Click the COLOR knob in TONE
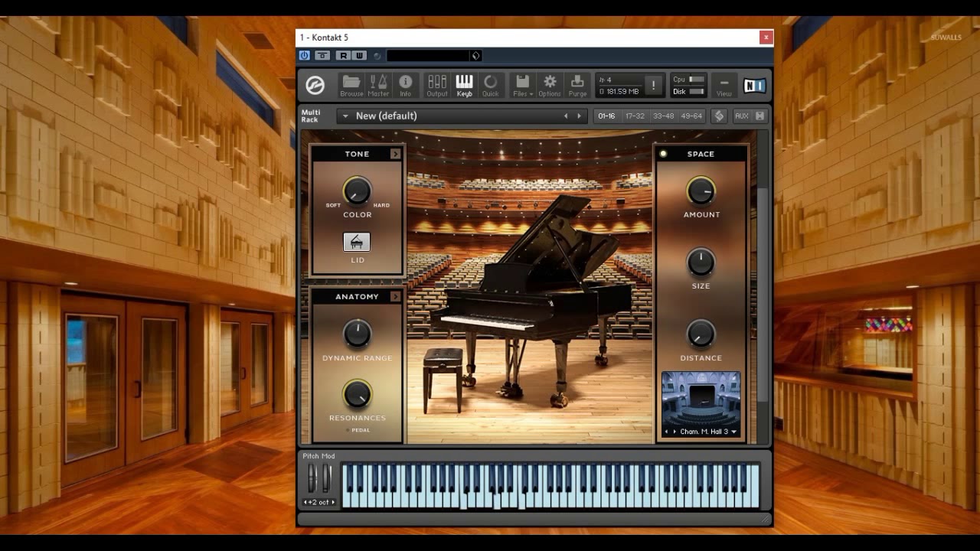 (x=357, y=191)
